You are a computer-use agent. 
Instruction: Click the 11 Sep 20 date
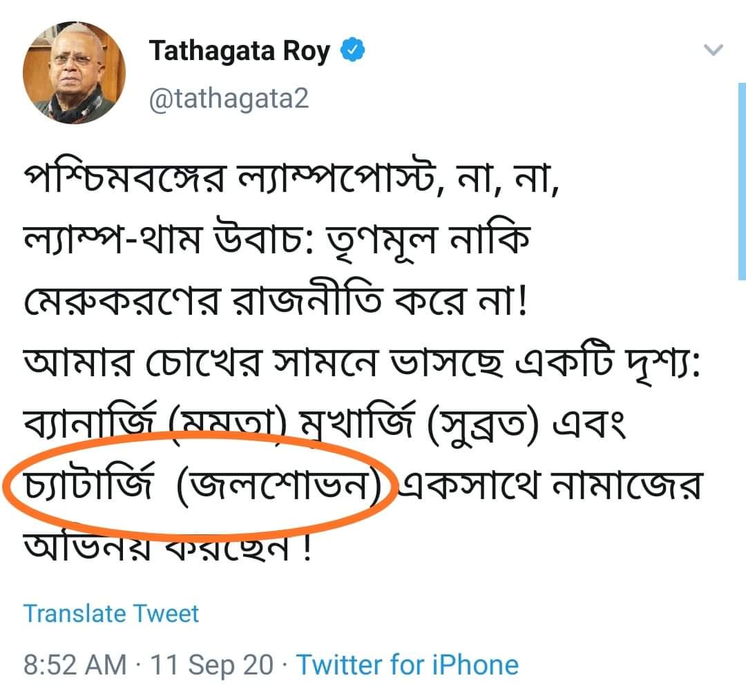click(x=212, y=664)
